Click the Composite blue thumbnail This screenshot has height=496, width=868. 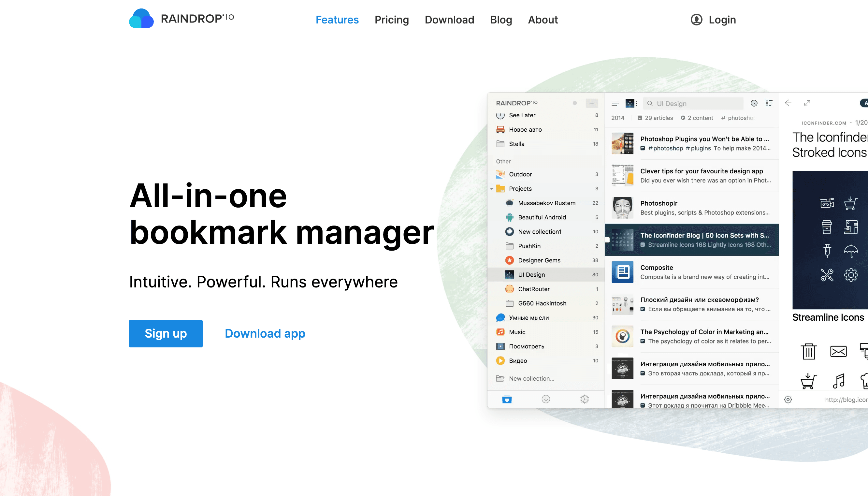coord(622,272)
